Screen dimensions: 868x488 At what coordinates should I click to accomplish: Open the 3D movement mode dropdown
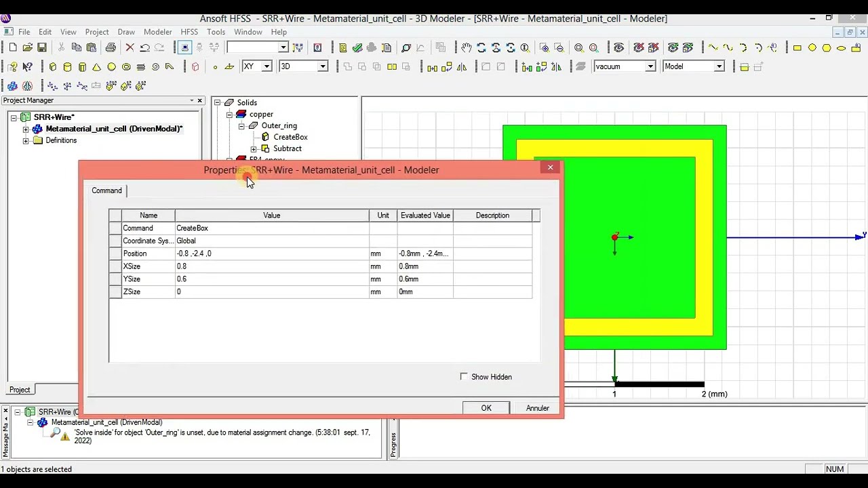(x=322, y=66)
